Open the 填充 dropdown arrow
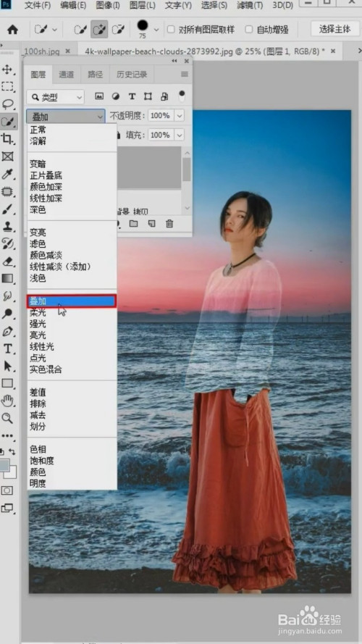Screen dimensions: 362x644 180,135
